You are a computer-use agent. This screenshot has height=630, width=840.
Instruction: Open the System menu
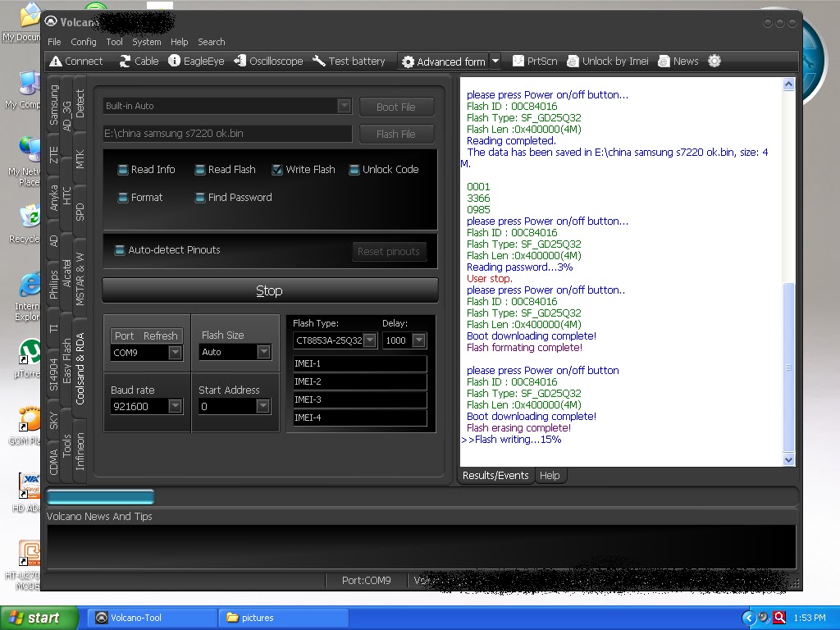(x=146, y=42)
